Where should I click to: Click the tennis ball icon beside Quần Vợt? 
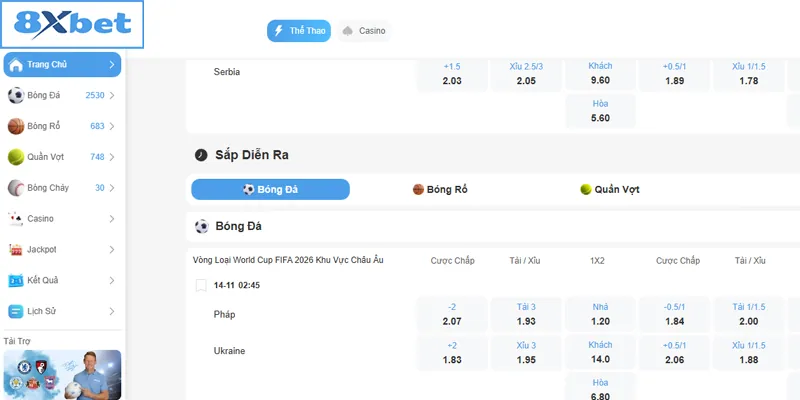point(16,157)
